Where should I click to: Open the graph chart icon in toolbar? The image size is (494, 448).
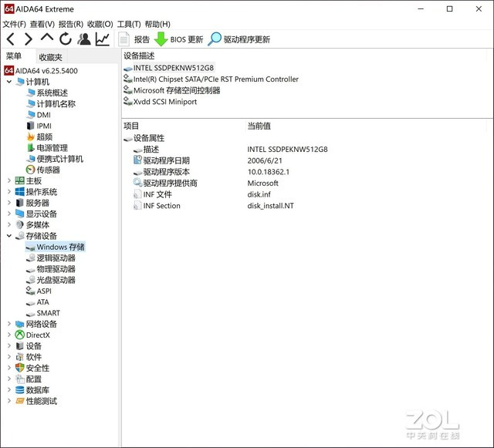pyautogui.click(x=103, y=39)
